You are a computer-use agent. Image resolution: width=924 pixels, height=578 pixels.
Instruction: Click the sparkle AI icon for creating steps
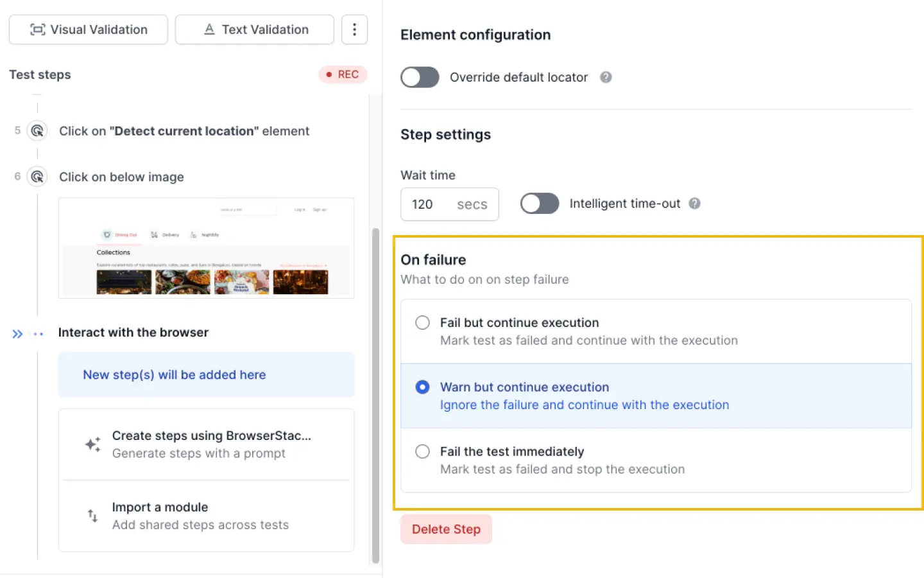click(x=93, y=444)
